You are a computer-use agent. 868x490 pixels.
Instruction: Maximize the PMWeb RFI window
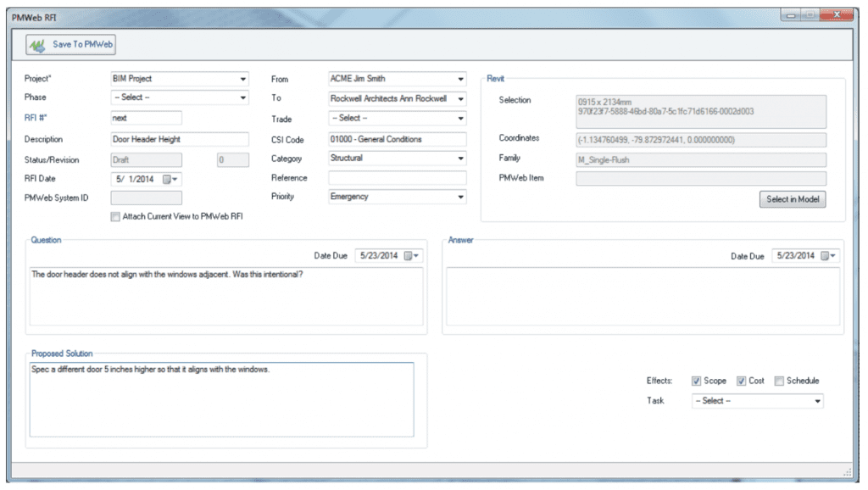pyautogui.click(x=810, y=15)
